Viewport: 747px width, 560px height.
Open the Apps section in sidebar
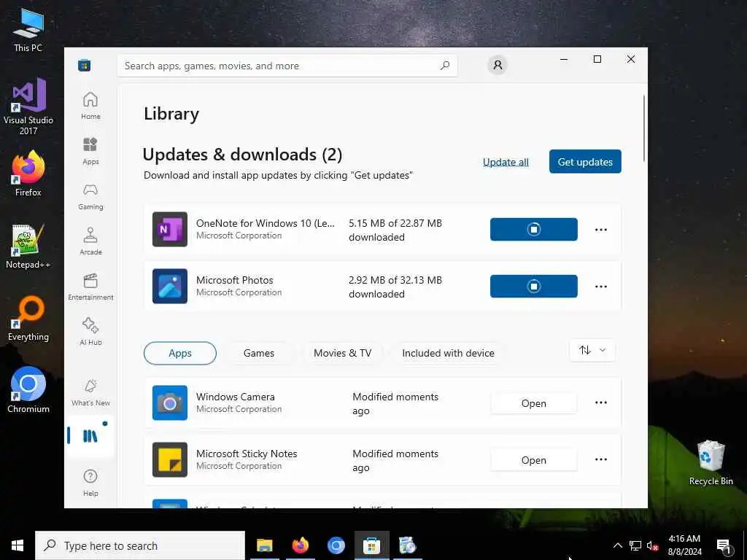pos(90,151)
